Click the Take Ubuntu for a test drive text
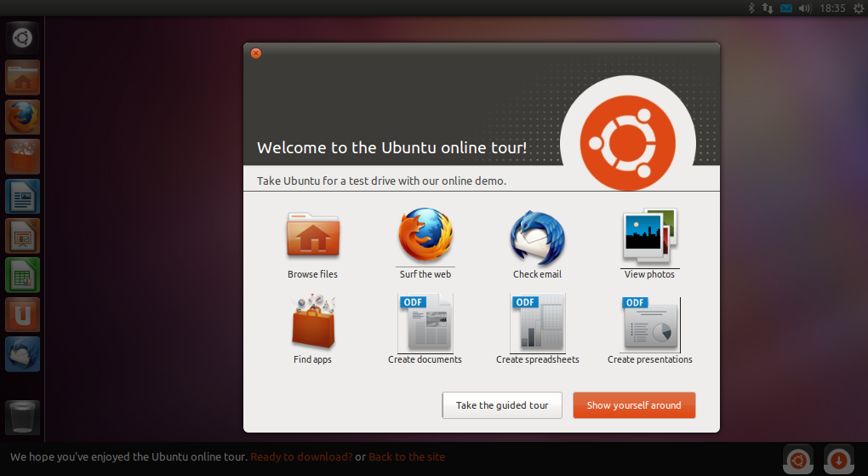The width and height of the screenshot is (868, 476). (381, 181)
